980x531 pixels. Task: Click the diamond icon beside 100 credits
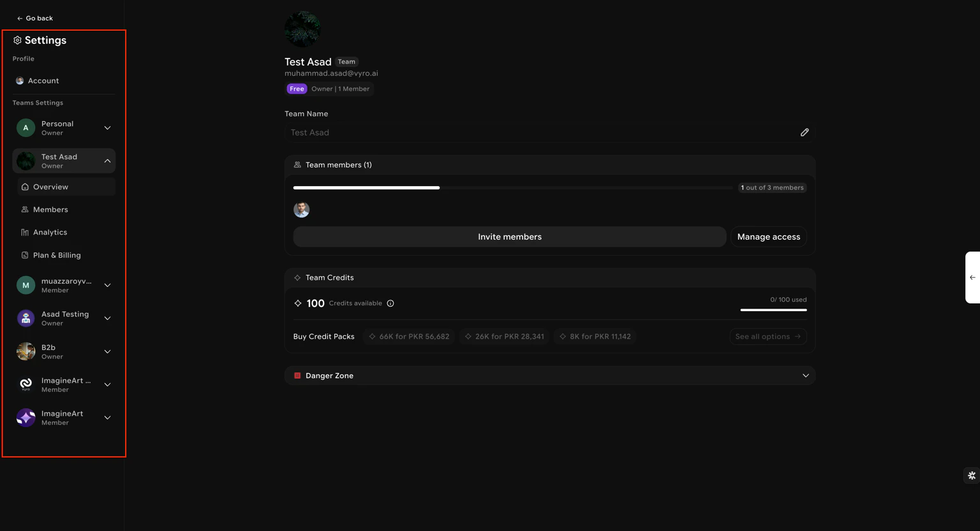coord(298,303)
